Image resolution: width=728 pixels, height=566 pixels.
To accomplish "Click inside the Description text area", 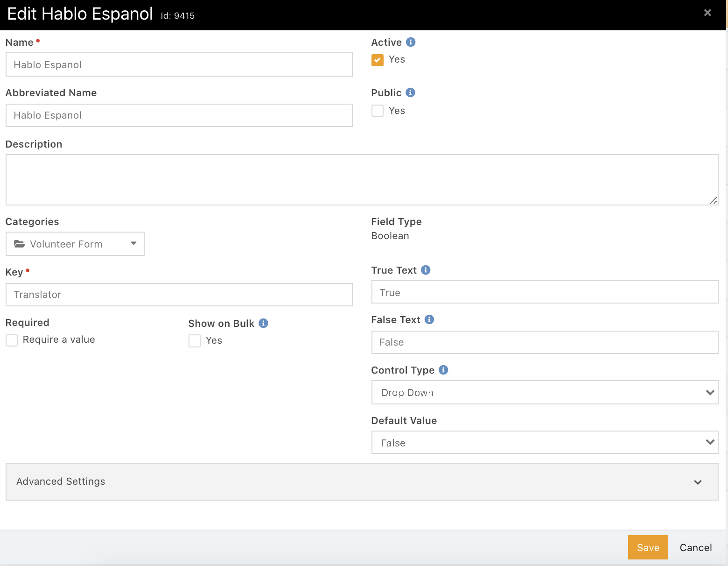I will point(362,180).
